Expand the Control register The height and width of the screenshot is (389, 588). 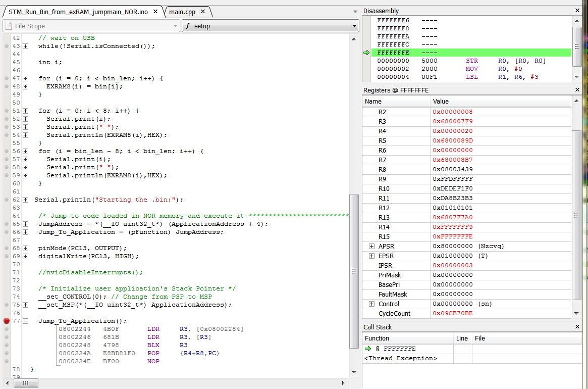(x=371, y=304)
